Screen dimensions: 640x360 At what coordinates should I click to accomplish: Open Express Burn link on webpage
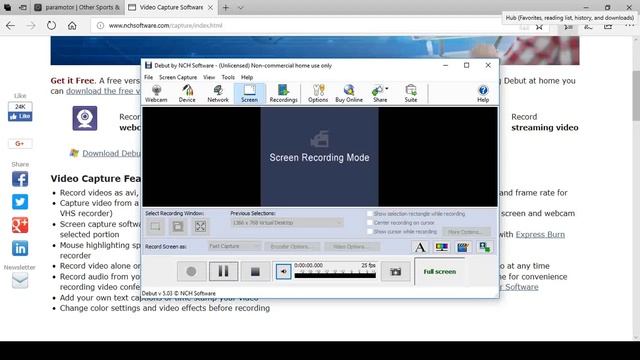(540, 234)
